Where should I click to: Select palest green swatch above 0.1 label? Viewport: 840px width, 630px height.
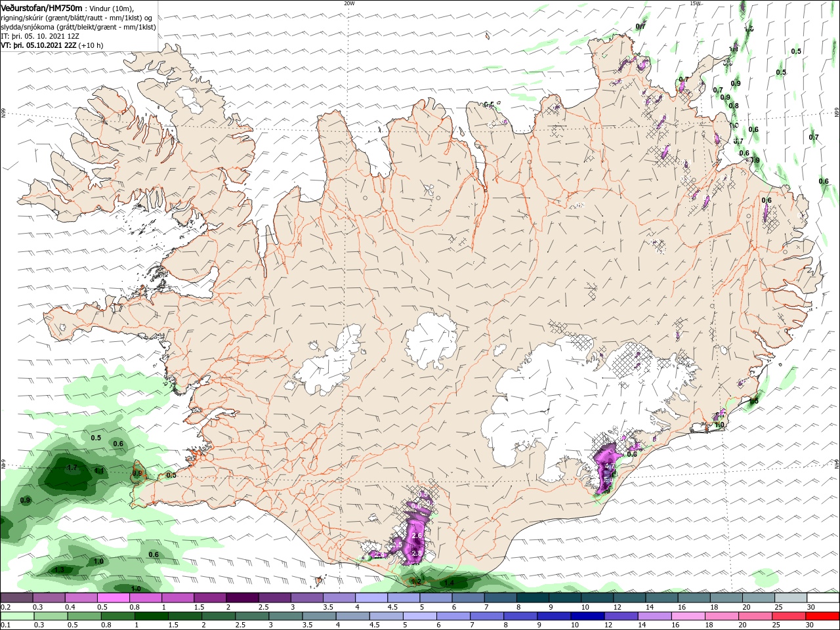pos(17,616)
